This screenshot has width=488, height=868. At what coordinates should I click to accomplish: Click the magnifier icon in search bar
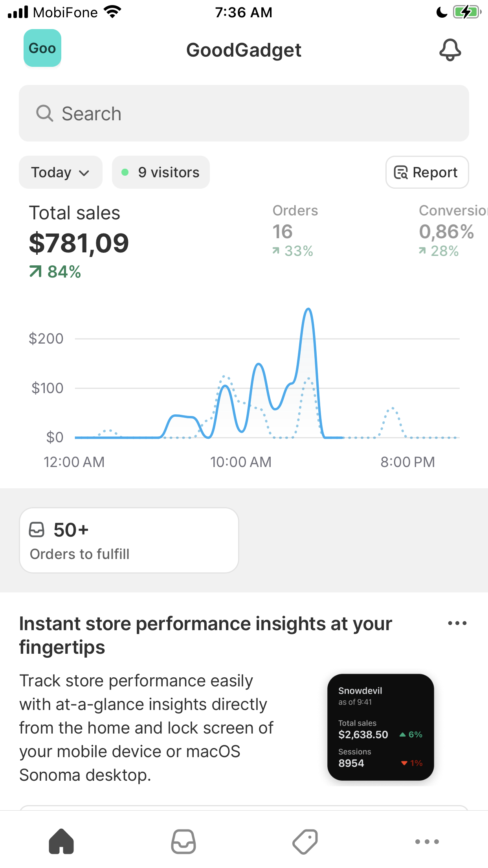click(44, 113)
